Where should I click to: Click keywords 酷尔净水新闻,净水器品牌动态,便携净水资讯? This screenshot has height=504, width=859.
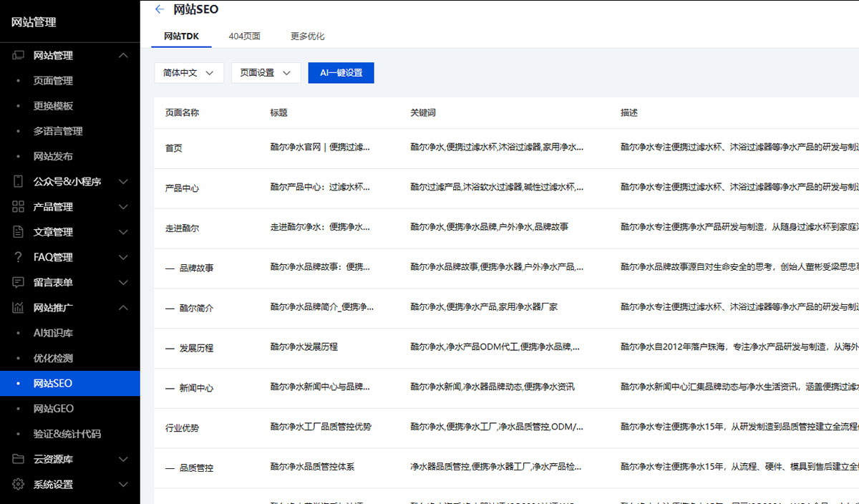[492, 387]
